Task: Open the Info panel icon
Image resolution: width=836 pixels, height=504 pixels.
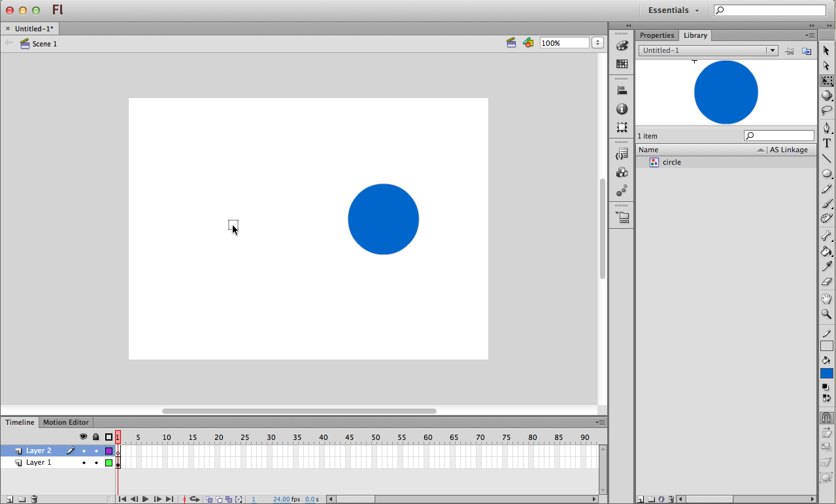Action: pos(622,109)
